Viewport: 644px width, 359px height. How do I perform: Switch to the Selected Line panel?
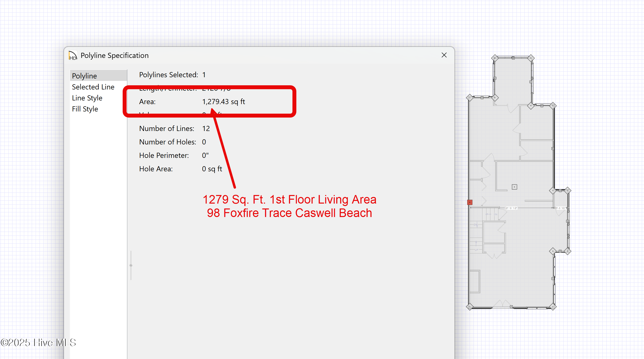93,87
